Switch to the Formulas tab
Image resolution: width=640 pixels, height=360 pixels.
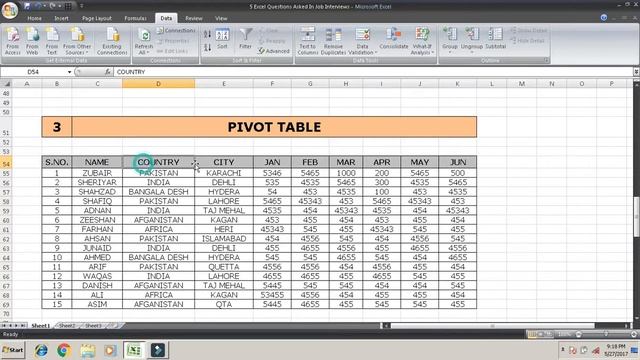(x=135, y=18)
